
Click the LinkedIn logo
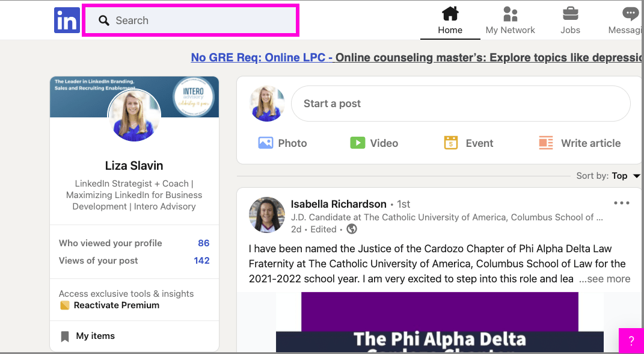(66, 19)
